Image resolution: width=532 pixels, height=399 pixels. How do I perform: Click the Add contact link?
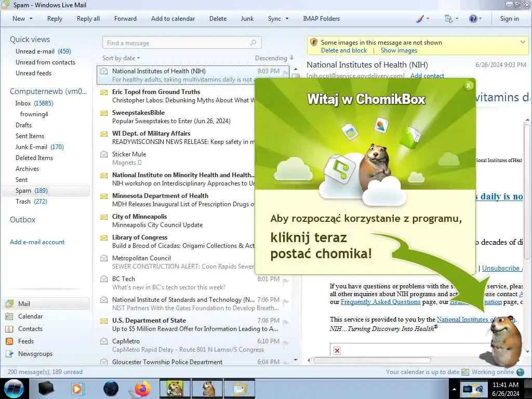point(427,76)
